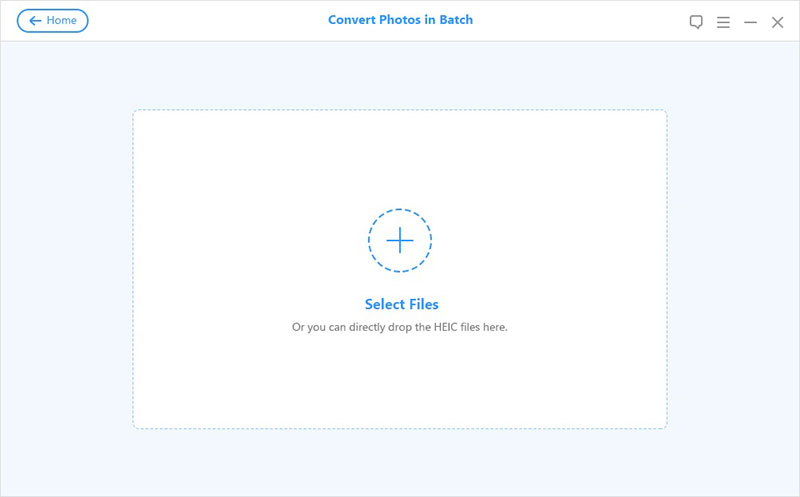Close the Convert Photos window
The image size is (800, 497).
pyautogui.click(x=777, y=22)
